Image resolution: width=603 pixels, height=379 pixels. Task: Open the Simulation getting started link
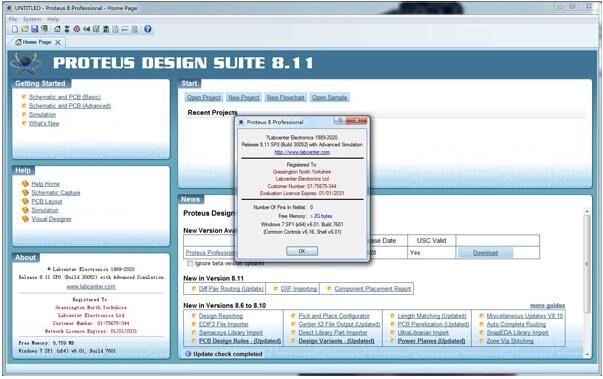[42, 115]
